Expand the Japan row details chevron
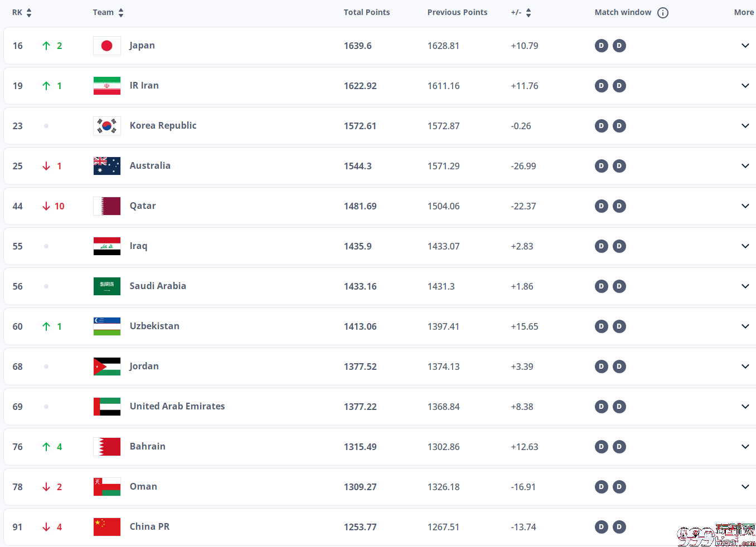 (745, 46)
